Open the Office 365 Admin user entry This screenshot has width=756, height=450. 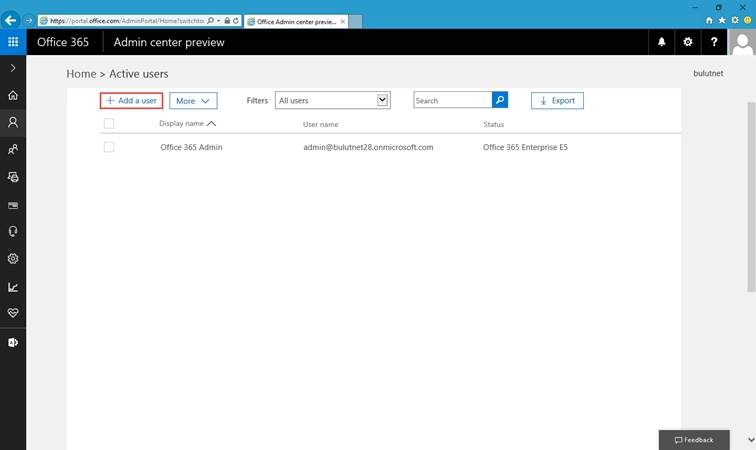click(x=191, y=147)
